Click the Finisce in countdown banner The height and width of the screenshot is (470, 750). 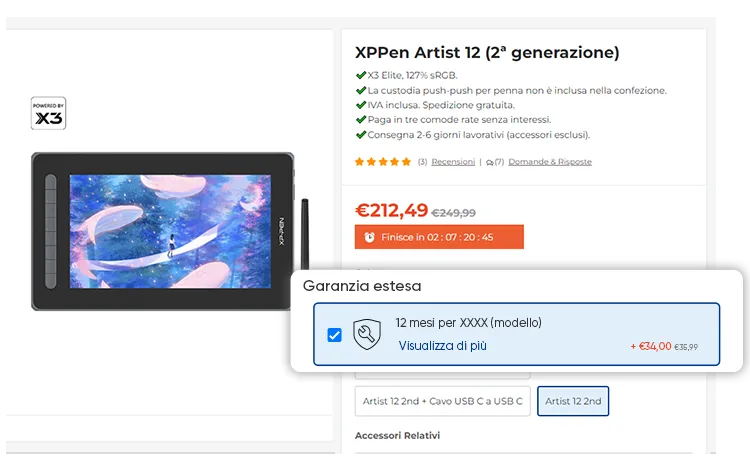439,237
